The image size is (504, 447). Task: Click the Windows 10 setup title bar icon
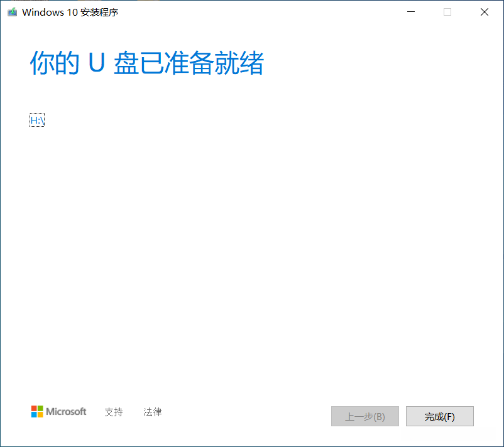coord(12,12)
